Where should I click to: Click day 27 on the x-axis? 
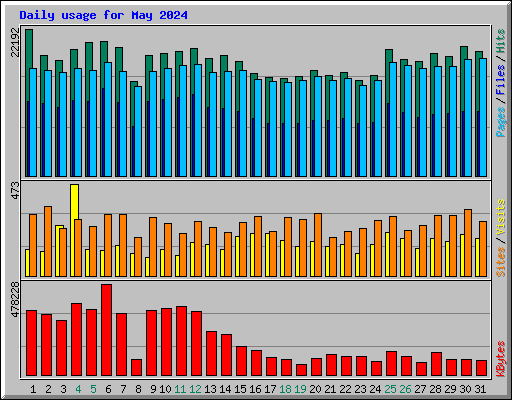coord(420,389)
